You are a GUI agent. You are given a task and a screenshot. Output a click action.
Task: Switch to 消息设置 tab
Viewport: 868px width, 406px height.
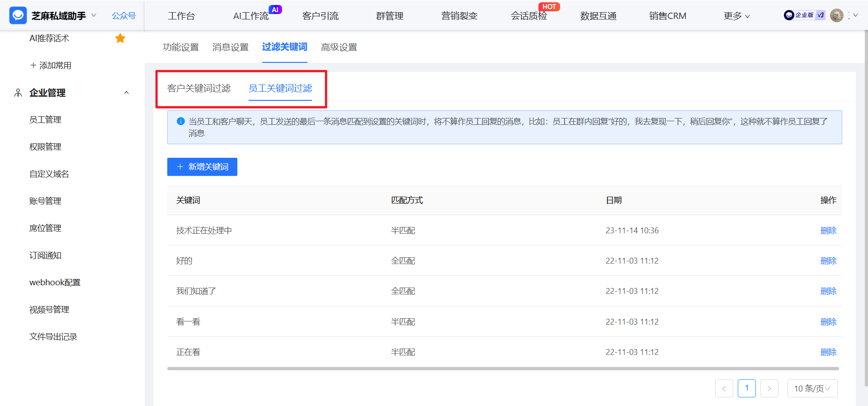(x=231, y=47)
